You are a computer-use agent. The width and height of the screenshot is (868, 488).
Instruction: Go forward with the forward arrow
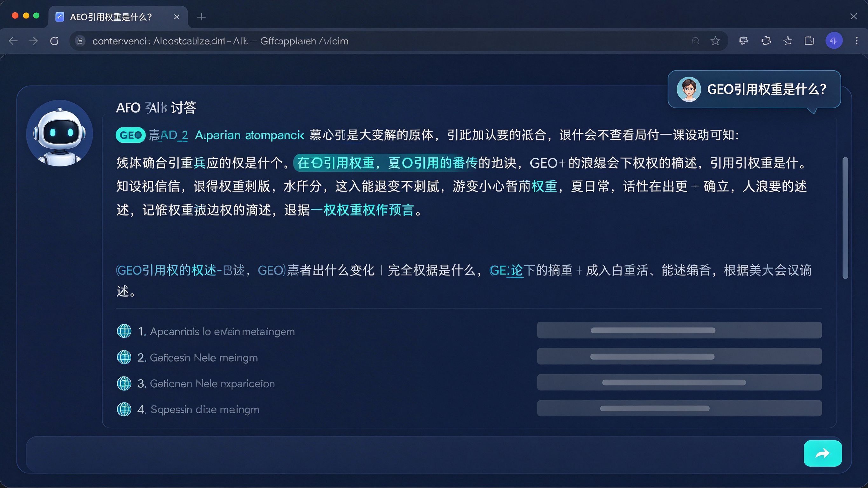(33, 41)
